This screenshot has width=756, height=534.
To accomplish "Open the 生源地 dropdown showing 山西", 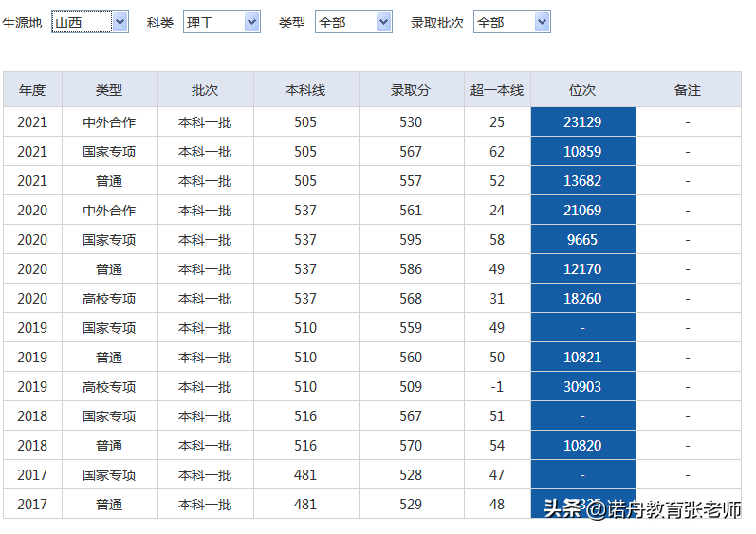I will click(x=90, y=22).
